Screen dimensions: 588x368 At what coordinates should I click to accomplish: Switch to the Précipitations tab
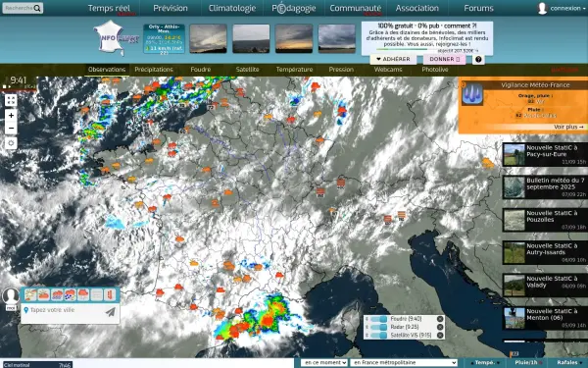coord(154,70)
